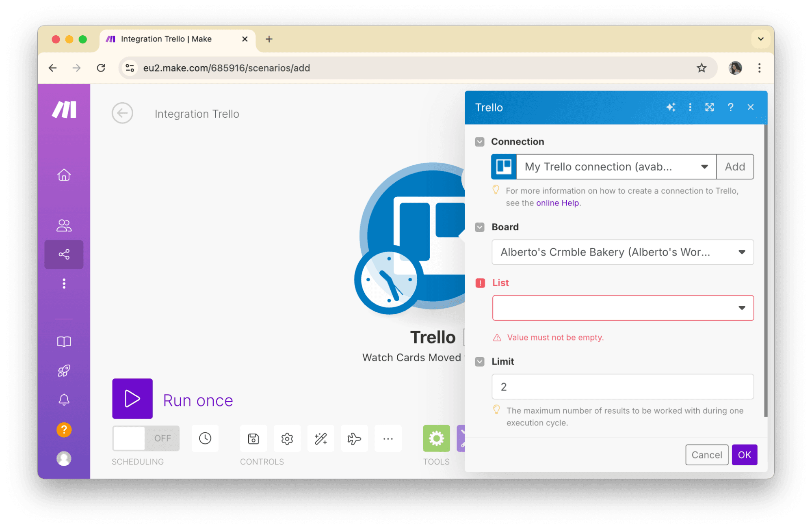Image resolution: width=812 pixels, height=529 pixels.
Task: Click into the Limit input field
Action: click(x=622, y=386)
